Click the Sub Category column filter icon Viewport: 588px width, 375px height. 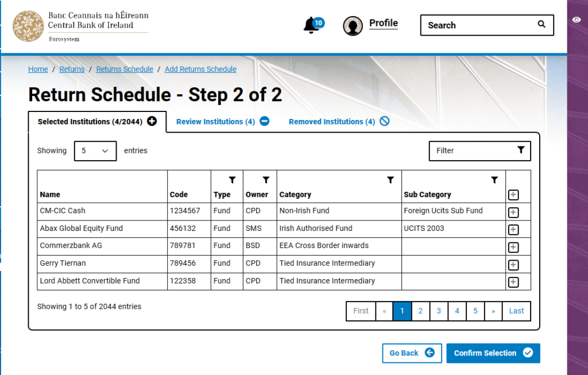pyautogui.click(x=494, y=180)
